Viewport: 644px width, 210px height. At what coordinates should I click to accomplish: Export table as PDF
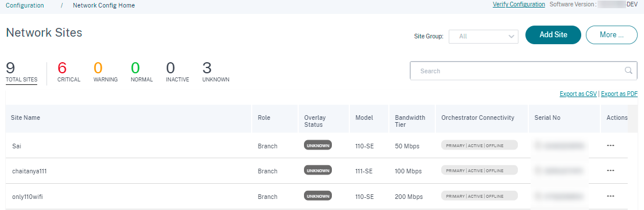[x=620, y=94]
